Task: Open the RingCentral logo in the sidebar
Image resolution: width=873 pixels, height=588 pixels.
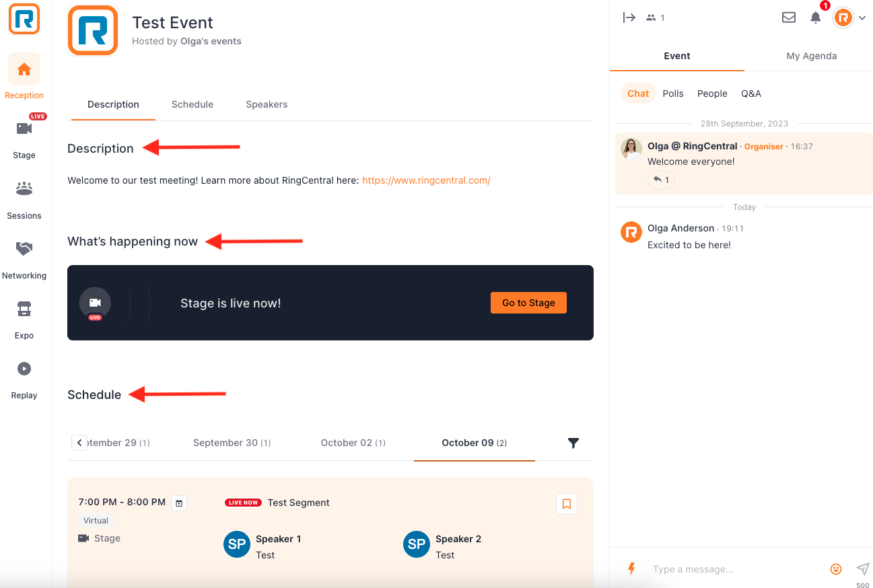Action: click(24, 19)
